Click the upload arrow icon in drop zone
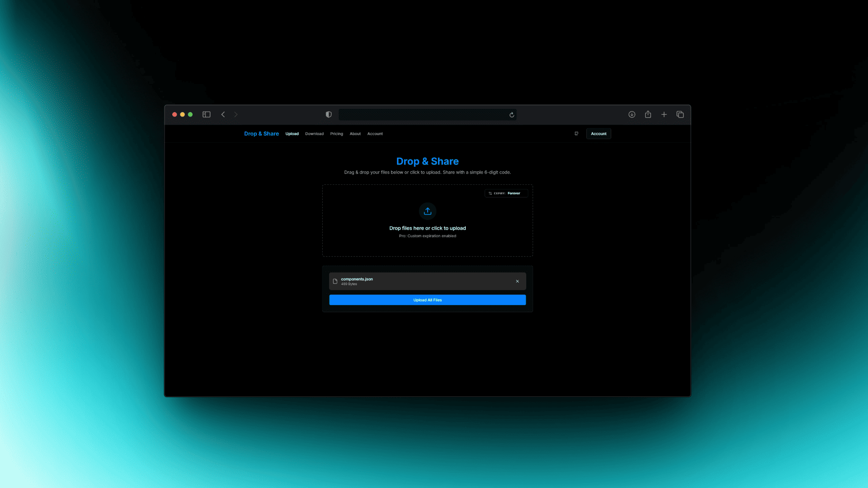 click(x=427, y=211)
